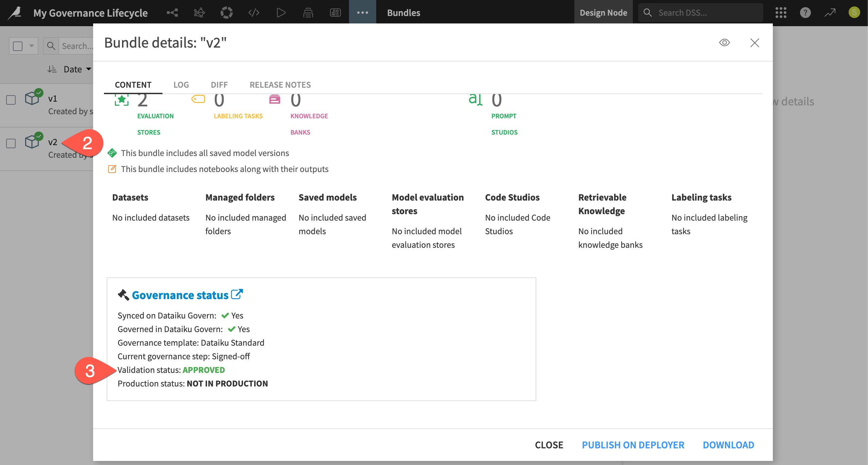
Task: Open the Dashboards icon in the top navbar
Action: coord(335,12)
